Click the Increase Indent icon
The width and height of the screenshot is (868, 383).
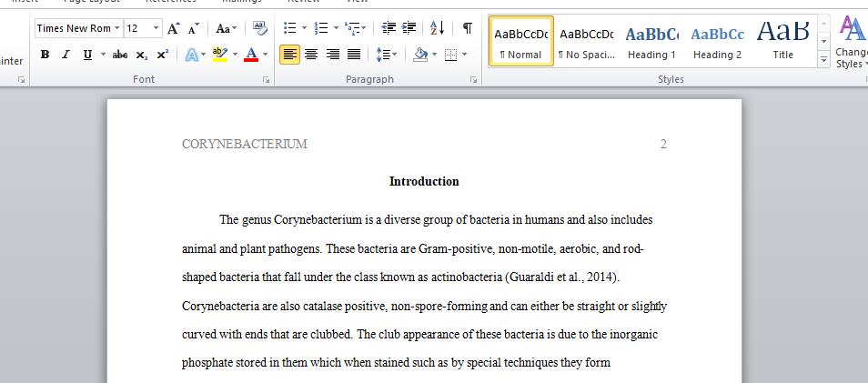click(x=409, y=27)
